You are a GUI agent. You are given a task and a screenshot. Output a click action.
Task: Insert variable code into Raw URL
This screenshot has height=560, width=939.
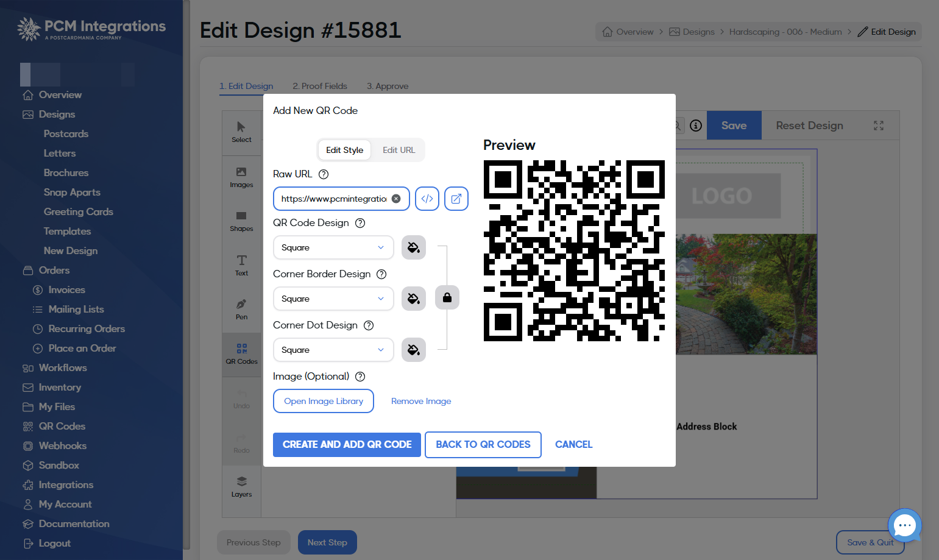[x=427, y=199]
